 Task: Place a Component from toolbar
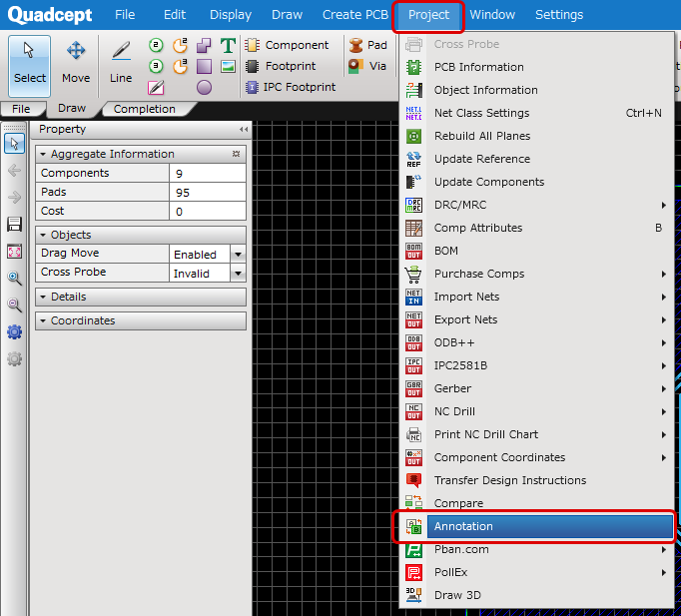tap(288, 45)
